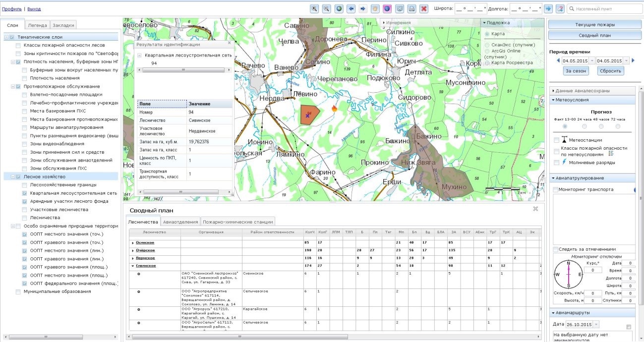Expand the Данные Авиалесоохраны section
The width and height of the screenshot is (644, 342).
click(x=592, y=91)
